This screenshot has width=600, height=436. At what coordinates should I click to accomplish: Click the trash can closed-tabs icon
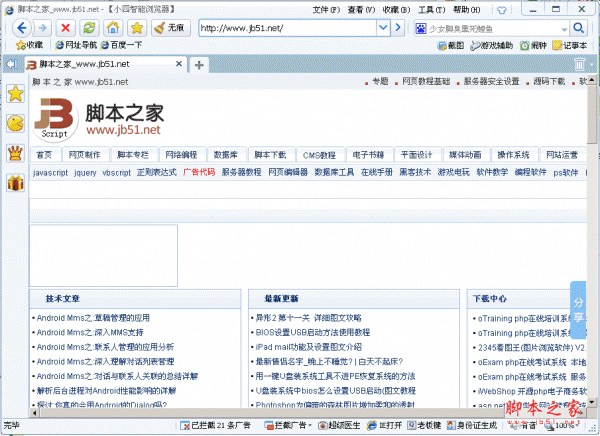(x=580, y=64)
